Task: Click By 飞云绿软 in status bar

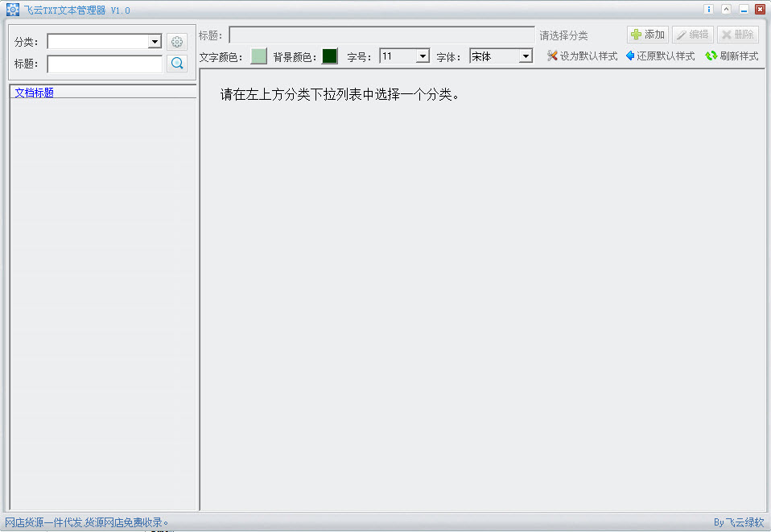Action: [739, 522]
